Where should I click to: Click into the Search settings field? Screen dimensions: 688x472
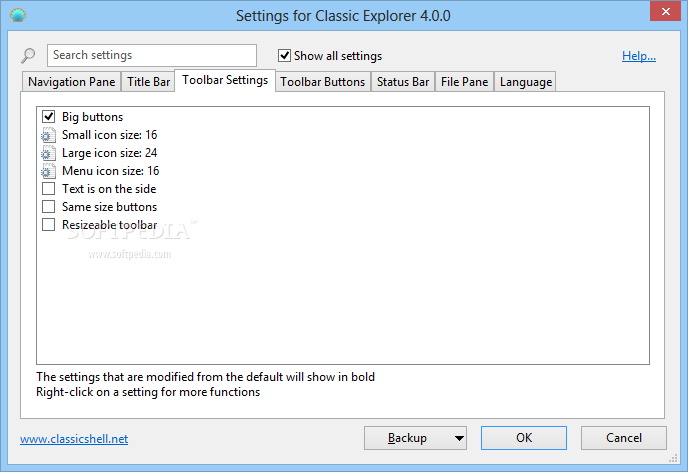click(x=152, y=55)
